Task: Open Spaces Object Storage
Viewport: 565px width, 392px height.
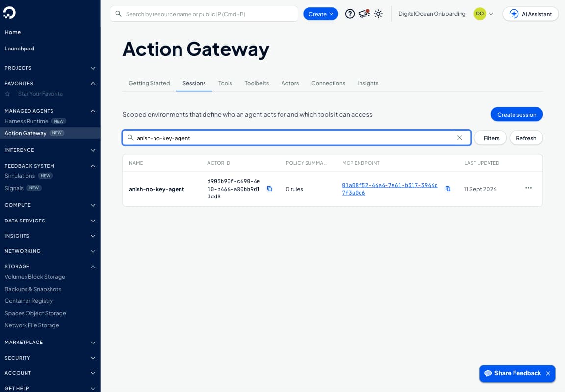Action: 35,313
